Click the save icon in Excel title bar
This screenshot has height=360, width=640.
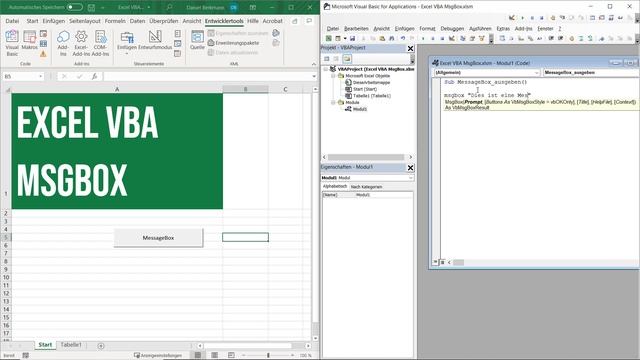click(91, 7)
